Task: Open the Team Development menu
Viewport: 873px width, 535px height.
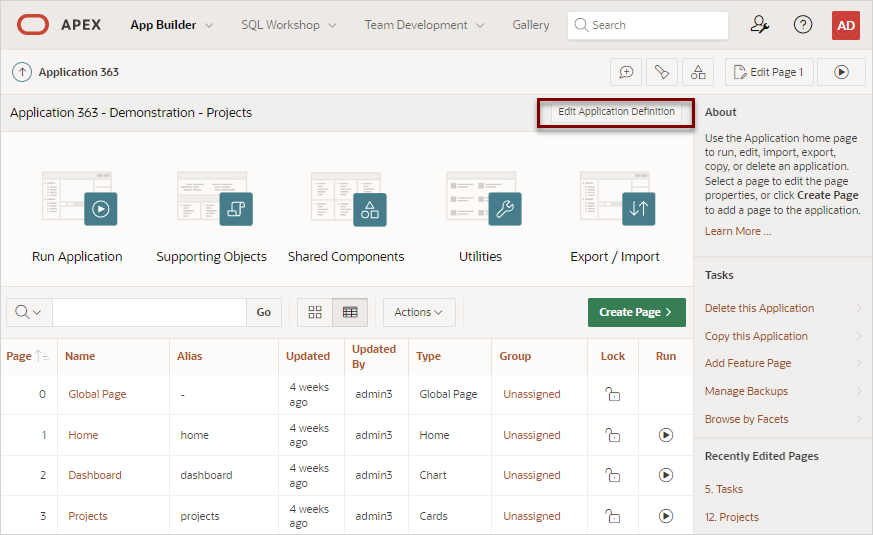Action: (x=424, y=25)
